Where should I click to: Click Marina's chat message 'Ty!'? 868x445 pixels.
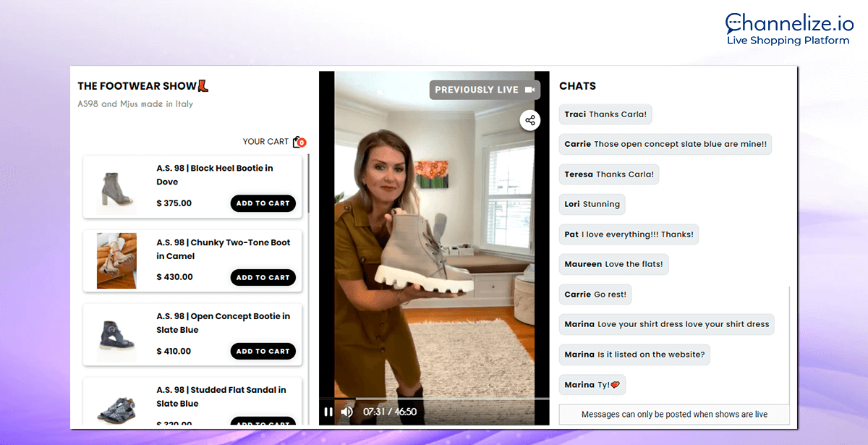click(x=592, y=385)
